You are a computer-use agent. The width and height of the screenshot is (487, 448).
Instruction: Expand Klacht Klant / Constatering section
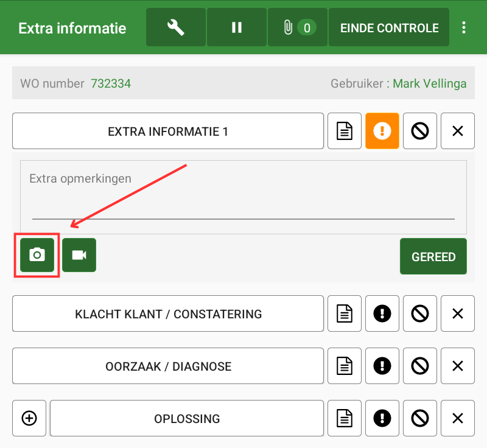[168, 314]
